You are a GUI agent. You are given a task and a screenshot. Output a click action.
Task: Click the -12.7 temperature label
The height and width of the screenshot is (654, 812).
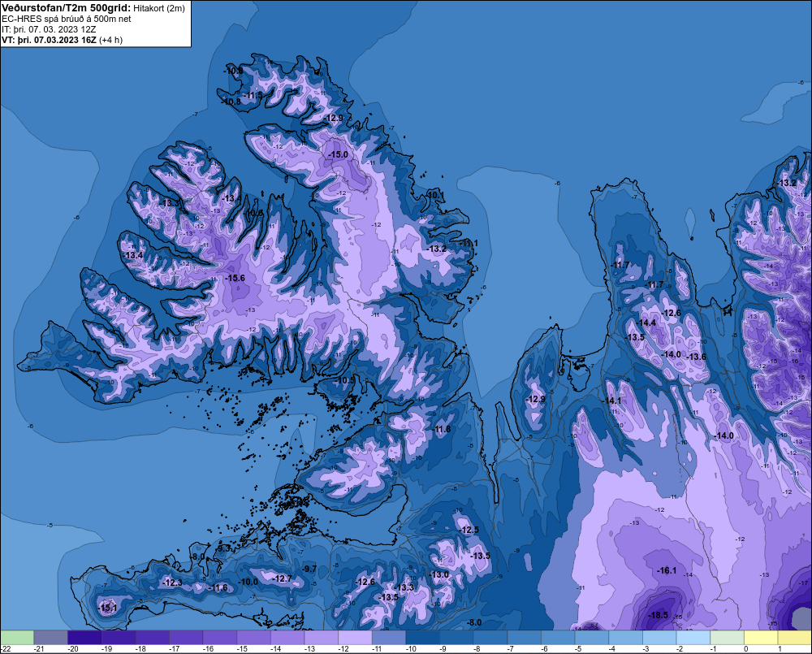(283, 578)
